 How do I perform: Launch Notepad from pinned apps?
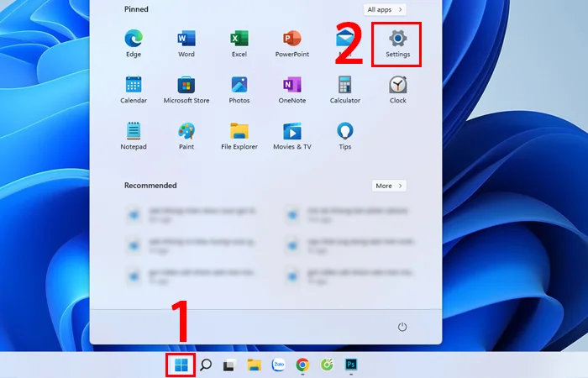pos(134,132)
